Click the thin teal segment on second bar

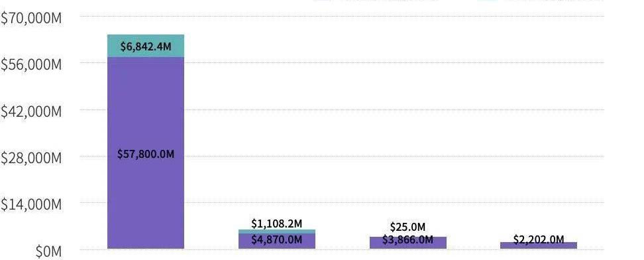277,231
